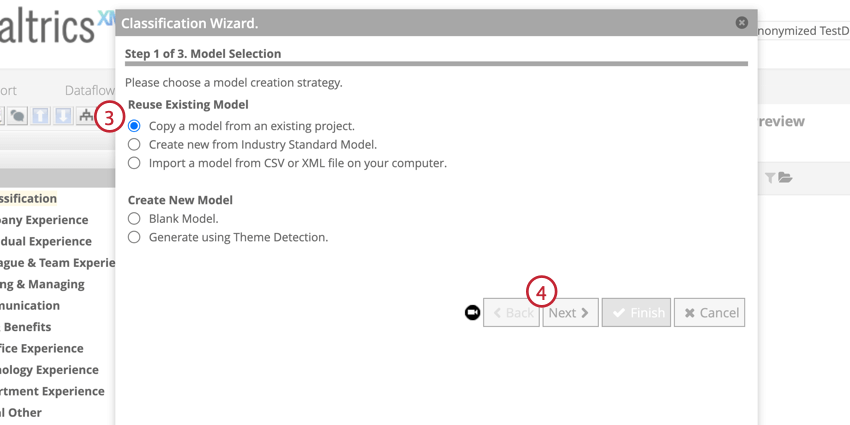Screen dimensions: 850x425
Task: Click the funnel filter icon
Action: (770, 178)
